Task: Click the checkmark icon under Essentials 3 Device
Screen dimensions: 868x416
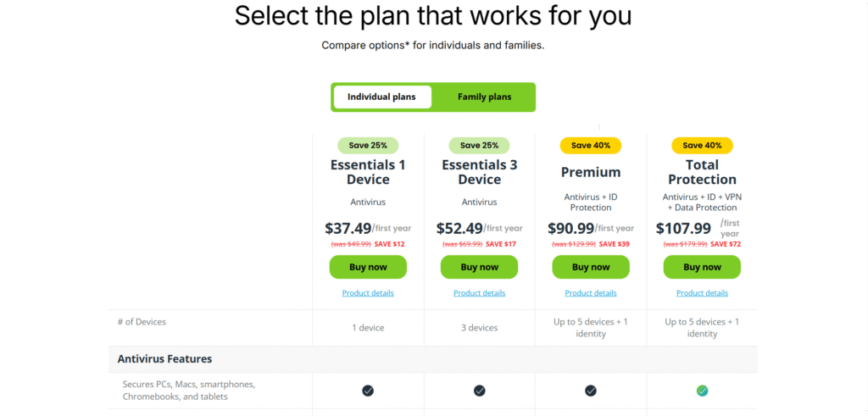Action: click(x=480, y=391)
